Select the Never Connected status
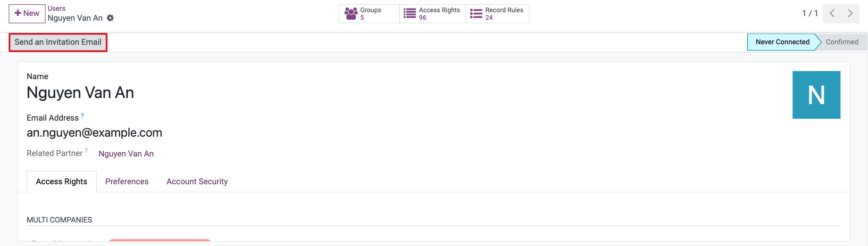868x246 pixels. 782,42
